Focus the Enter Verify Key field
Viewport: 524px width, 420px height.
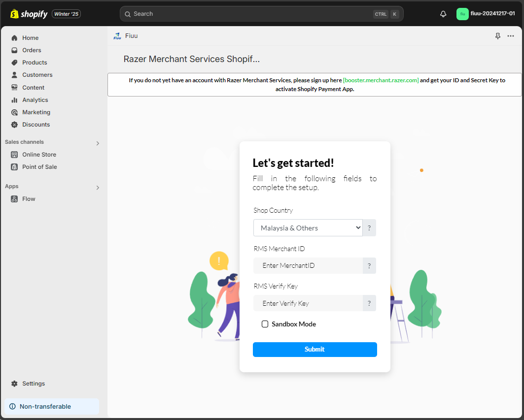(x=308, y=303)
